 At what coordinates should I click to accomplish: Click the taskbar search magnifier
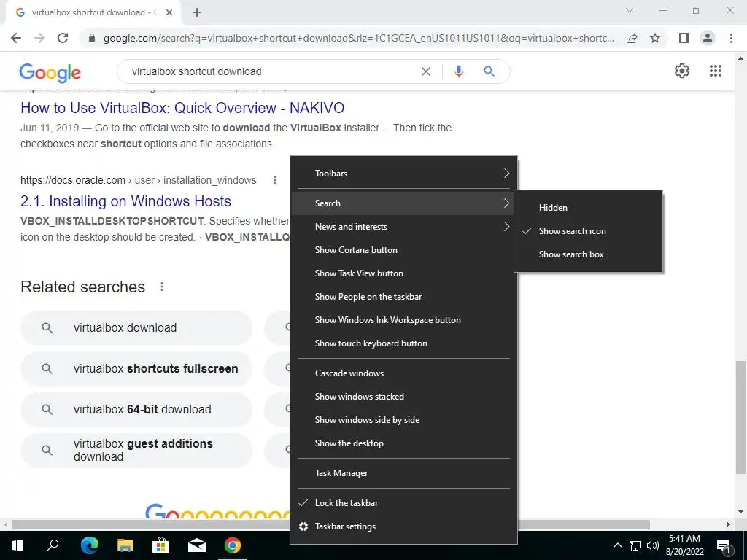53,545
